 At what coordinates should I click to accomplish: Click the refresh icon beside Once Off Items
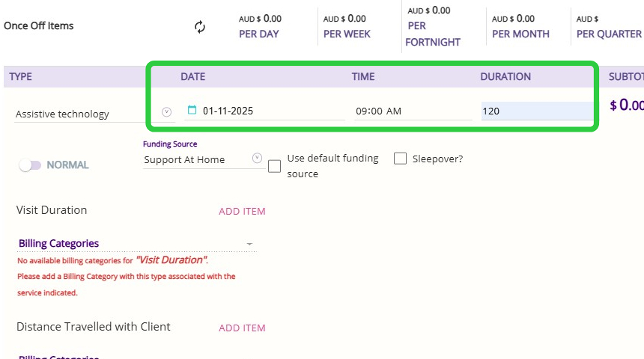click(200, 27)
